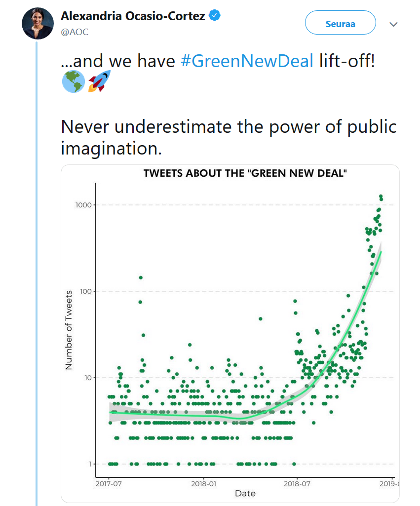The width and height of the screenshot is (420, 506).
Task: Click the 2018-07 date axis label
Action: pos(297,484)
